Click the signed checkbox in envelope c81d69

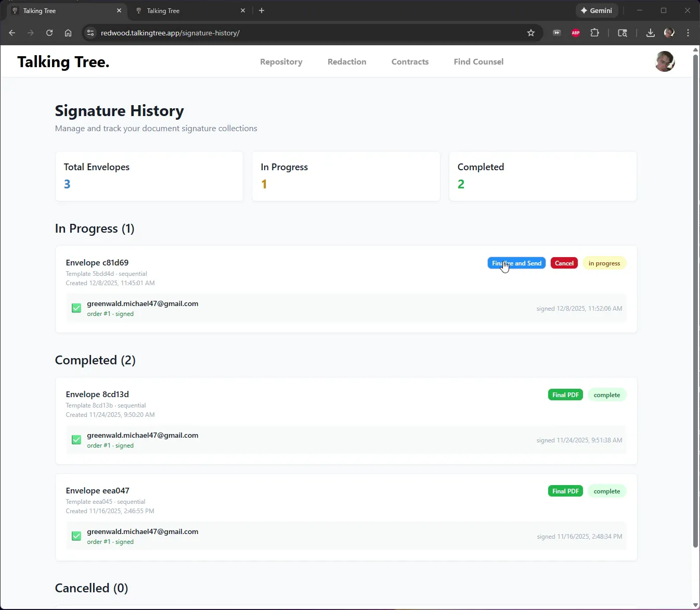[76, 308]
